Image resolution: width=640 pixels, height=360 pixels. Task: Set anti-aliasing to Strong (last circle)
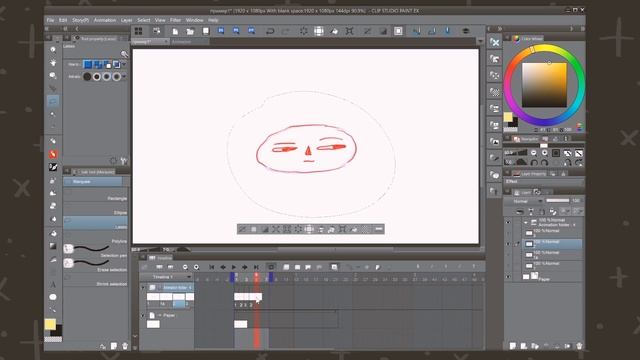point(117,76)
